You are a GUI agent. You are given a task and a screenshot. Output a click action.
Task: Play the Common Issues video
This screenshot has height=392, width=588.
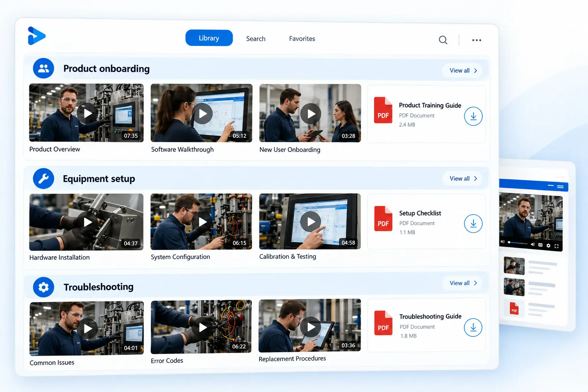point(88,328)
